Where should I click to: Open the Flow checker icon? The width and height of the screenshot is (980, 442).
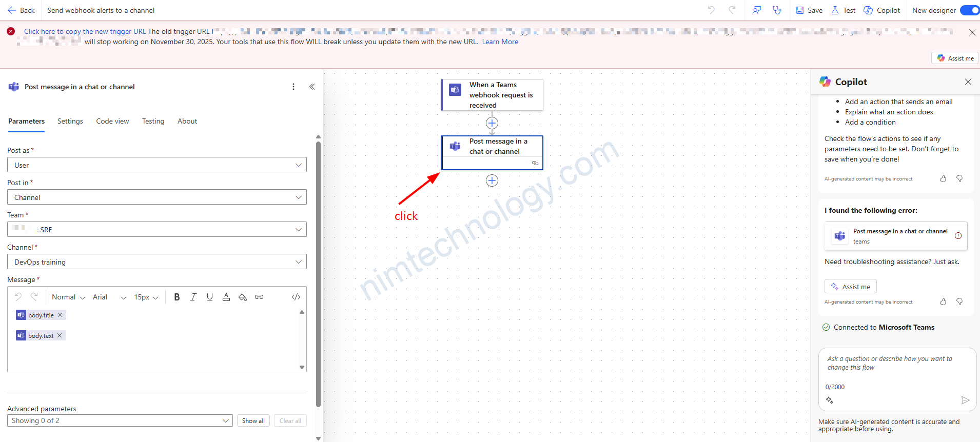(x=777, y=10)
